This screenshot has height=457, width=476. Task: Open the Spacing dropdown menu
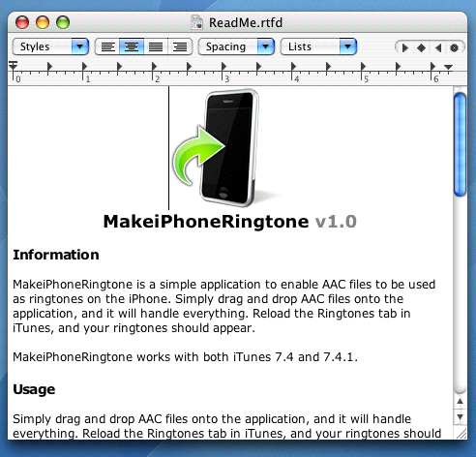pos(236,46)
